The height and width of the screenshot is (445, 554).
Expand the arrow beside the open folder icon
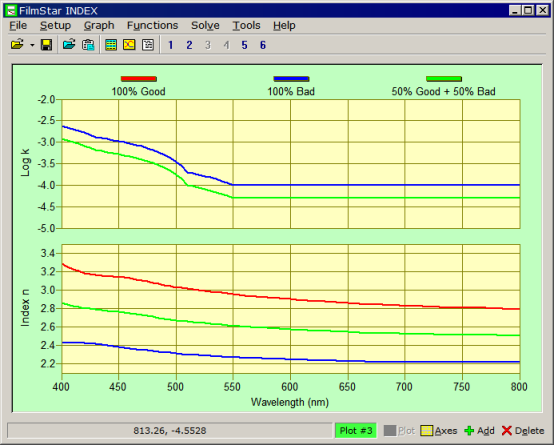[x=32, y=45]
